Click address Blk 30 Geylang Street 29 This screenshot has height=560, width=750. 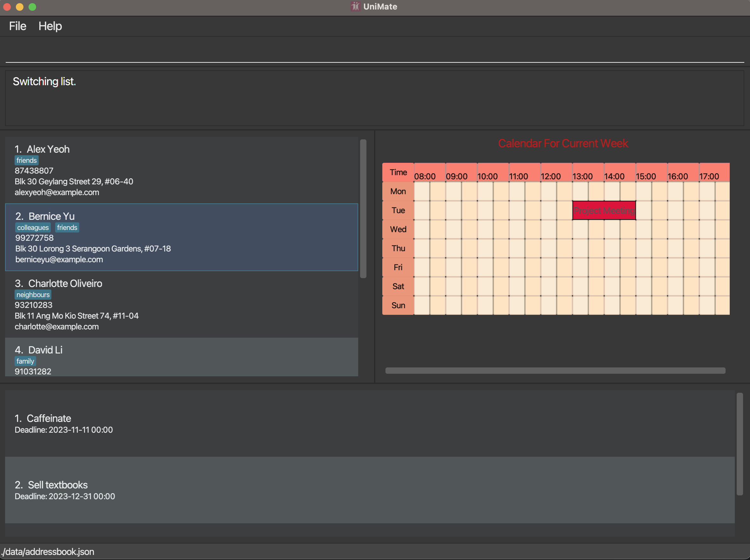click(x=74, y=181)
